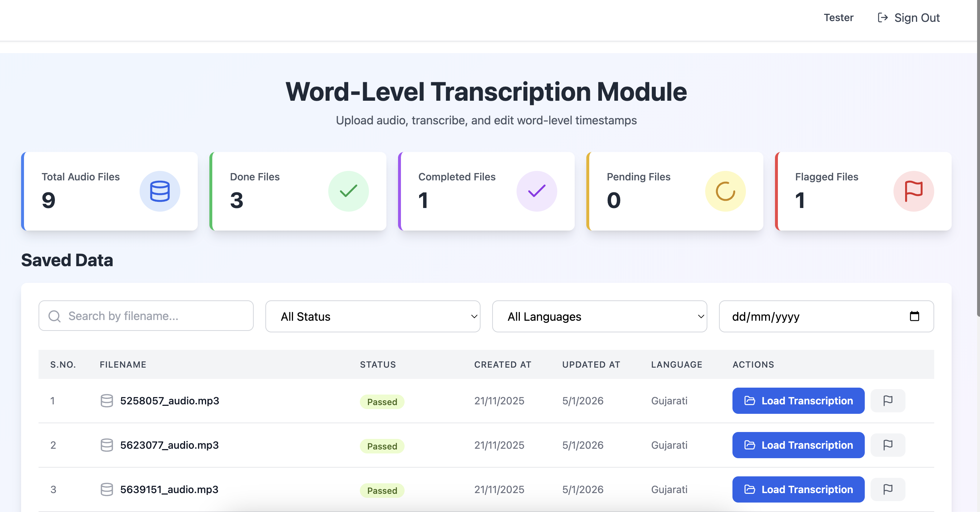Flag the file 5258057_audio.mp3

point(888,400)
